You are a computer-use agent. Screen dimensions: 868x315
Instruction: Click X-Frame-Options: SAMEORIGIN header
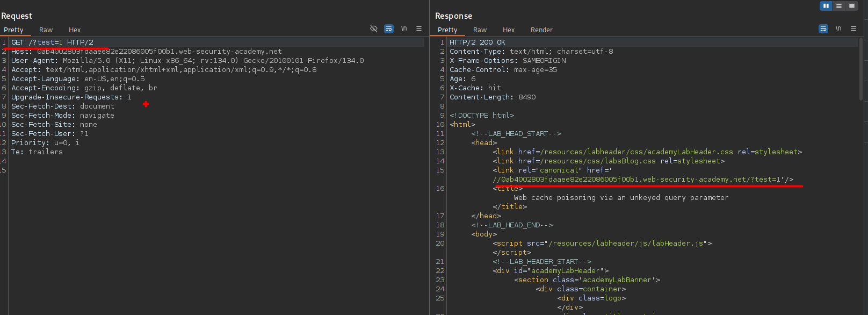click(x=508, y=61)
